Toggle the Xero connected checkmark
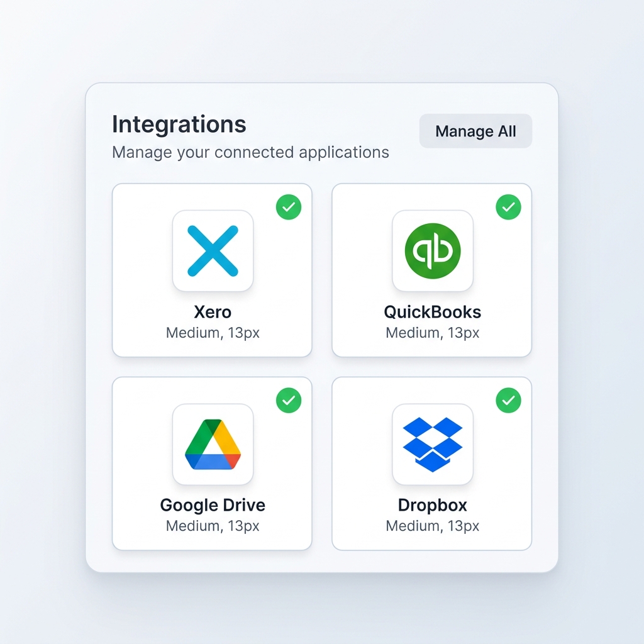644x644 pixels. click(x=289, y=207)
